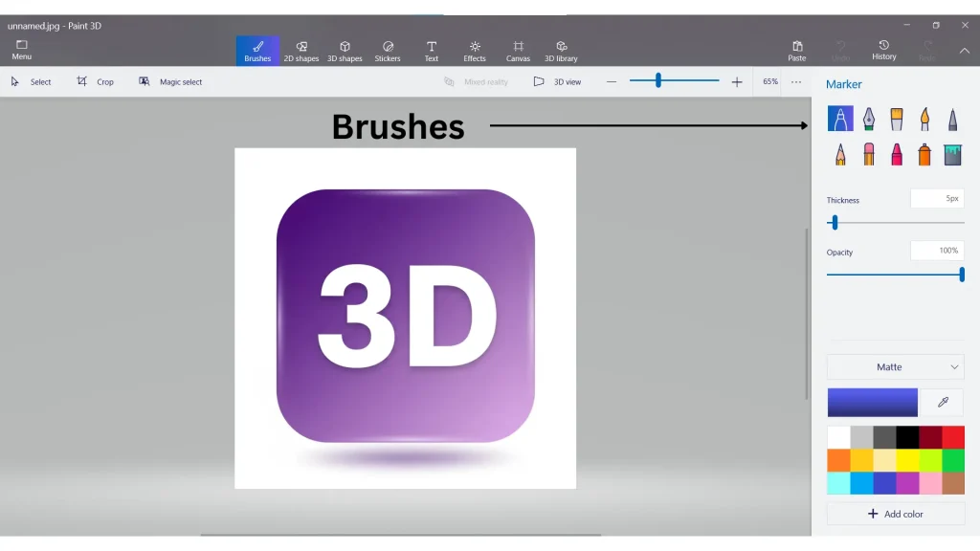Open the Menu
The image size is (980, 551).
21,50
